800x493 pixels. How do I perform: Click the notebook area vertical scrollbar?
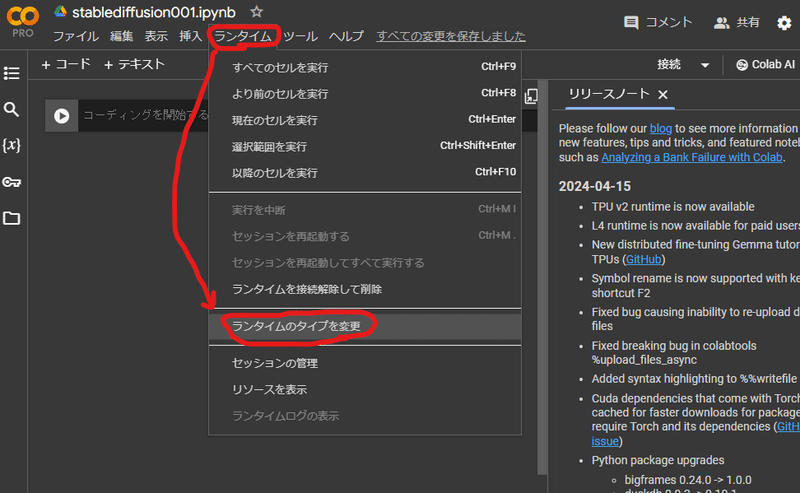542,276
